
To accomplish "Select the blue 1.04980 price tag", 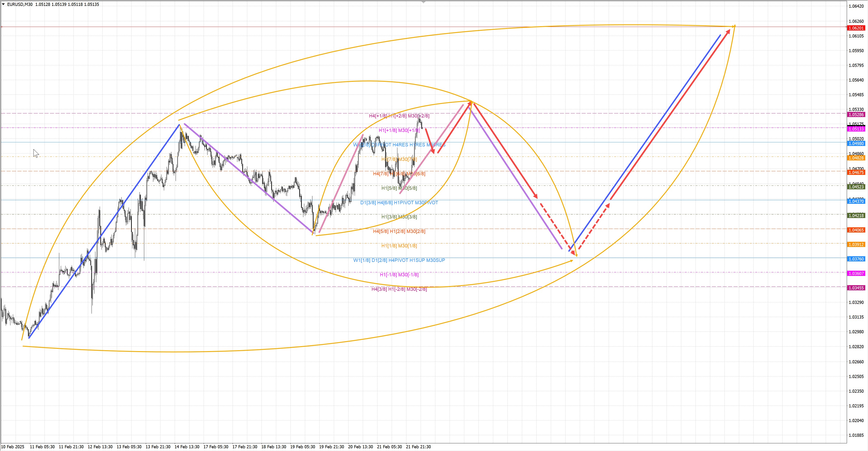I will [856, 144].
